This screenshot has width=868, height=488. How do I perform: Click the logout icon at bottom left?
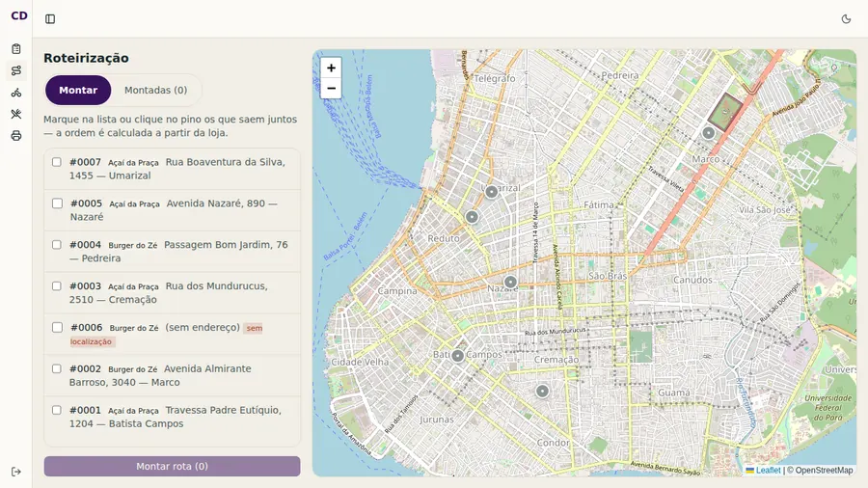[16, 472]
